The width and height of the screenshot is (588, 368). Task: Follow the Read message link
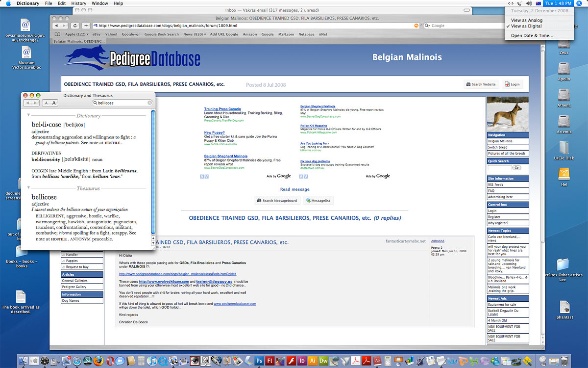click(294, 189)
